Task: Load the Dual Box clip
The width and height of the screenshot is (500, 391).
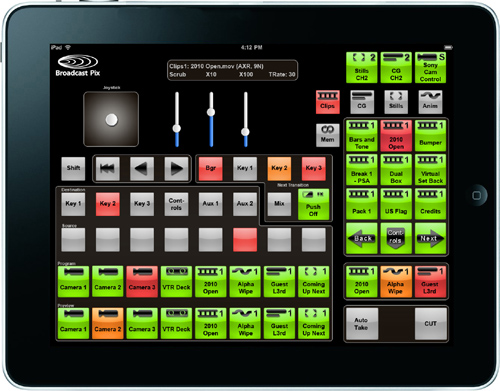Action: pyautogui.click(x=396, y=170)
